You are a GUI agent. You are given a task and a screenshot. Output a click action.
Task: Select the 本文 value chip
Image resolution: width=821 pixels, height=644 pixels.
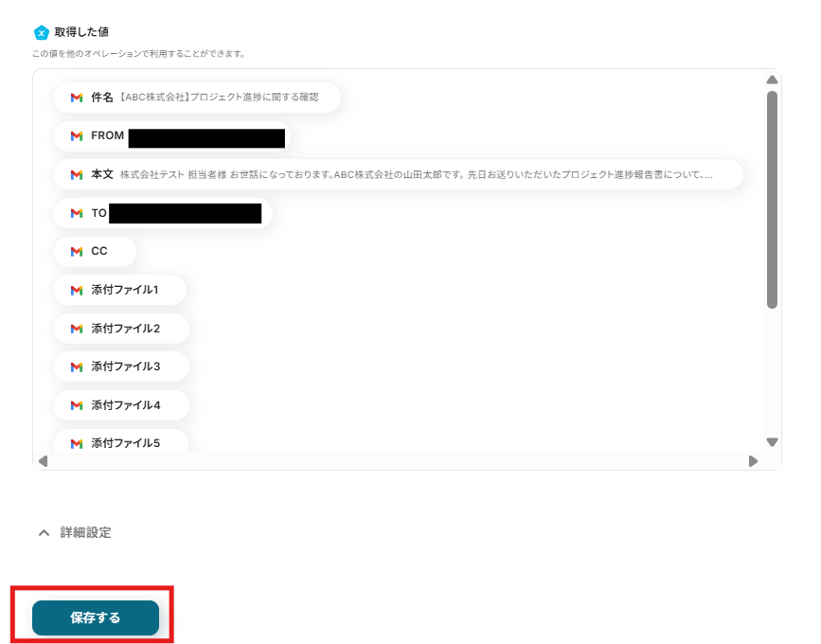[x=398, y=174]
